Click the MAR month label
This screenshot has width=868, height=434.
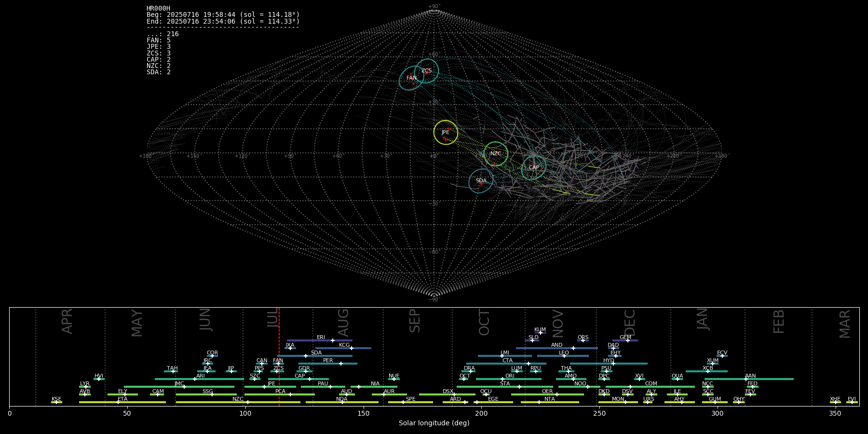click(845, 324)
